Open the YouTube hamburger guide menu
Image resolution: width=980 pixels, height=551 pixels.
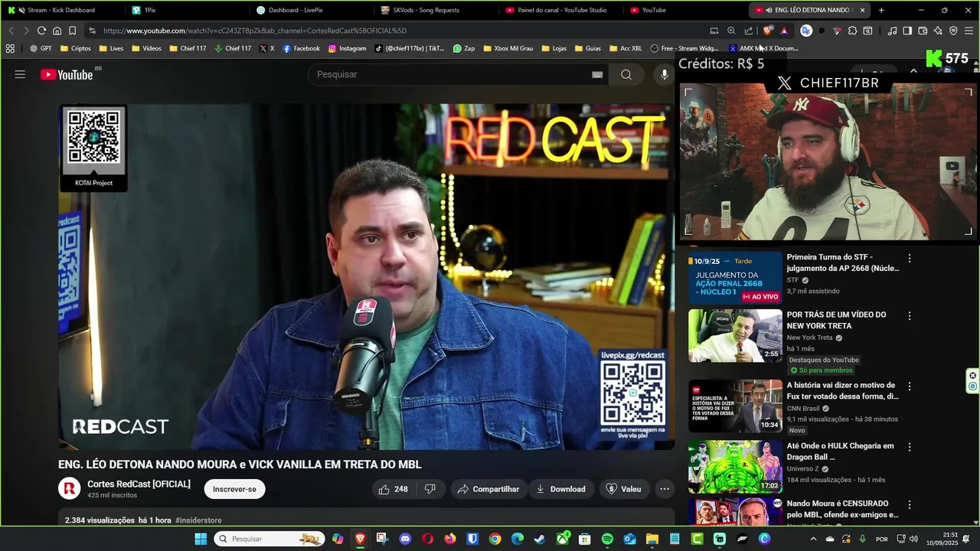20,74
